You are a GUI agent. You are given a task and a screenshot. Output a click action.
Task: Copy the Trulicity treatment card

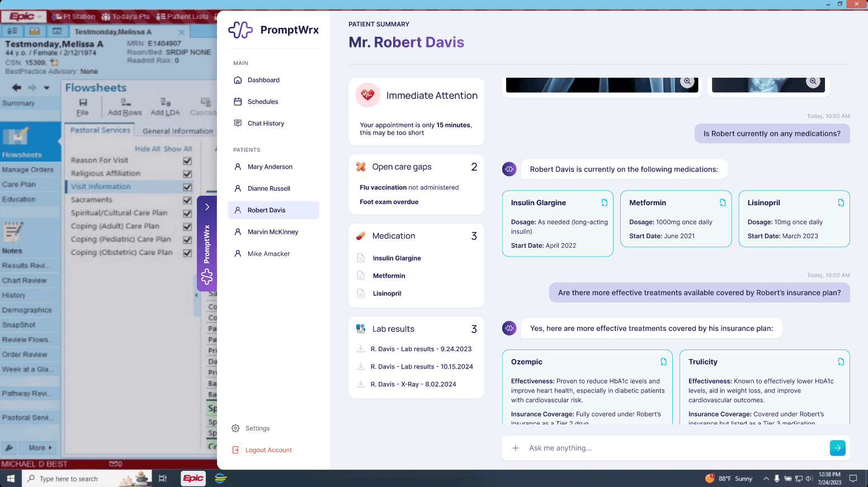(x=841, y=362)
